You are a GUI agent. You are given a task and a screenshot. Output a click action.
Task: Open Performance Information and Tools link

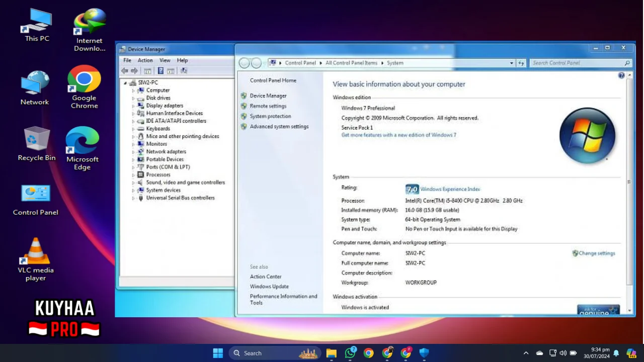[x=284, y=299]
